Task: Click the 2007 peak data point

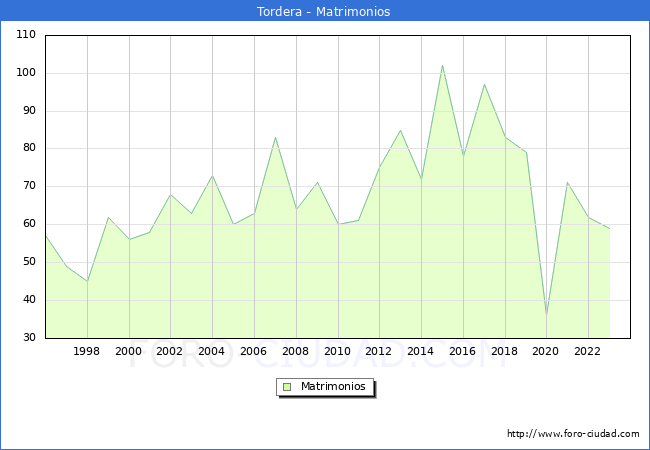Action: pyautogui.click(x=275, y=138)
